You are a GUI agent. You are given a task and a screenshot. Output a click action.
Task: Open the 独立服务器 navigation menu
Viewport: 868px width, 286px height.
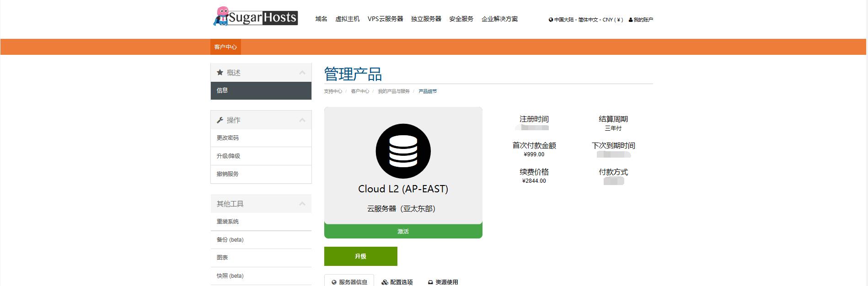click(x=426, y=19)
